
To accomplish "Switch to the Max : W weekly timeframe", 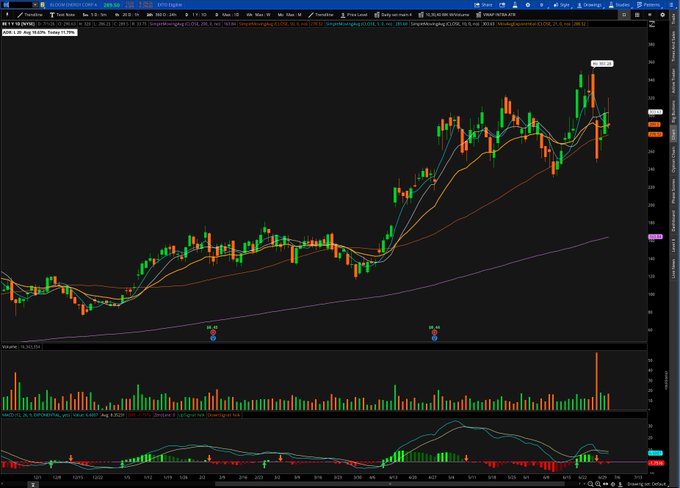I will point(258,15).
